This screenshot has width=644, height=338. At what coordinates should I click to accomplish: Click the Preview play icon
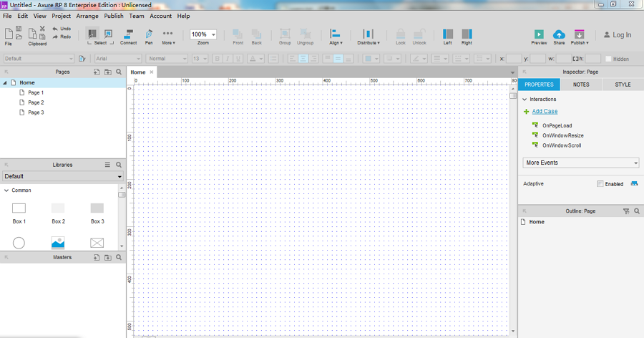[x=539, y=34]
